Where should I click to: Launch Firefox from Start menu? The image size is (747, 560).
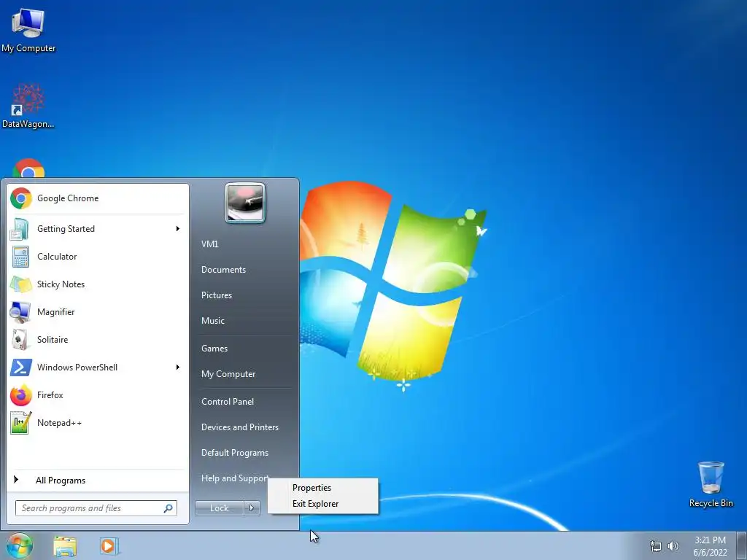(x=97, y=394)
